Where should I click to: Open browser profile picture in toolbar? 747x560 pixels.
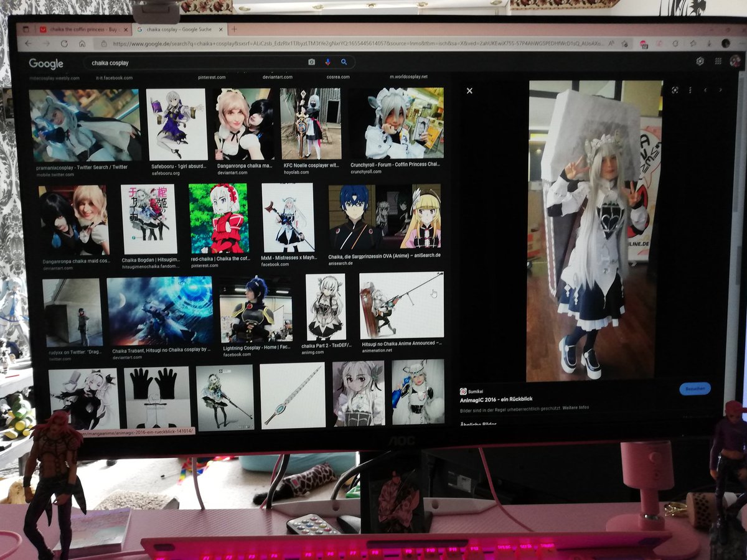click(x=725, y=44)
